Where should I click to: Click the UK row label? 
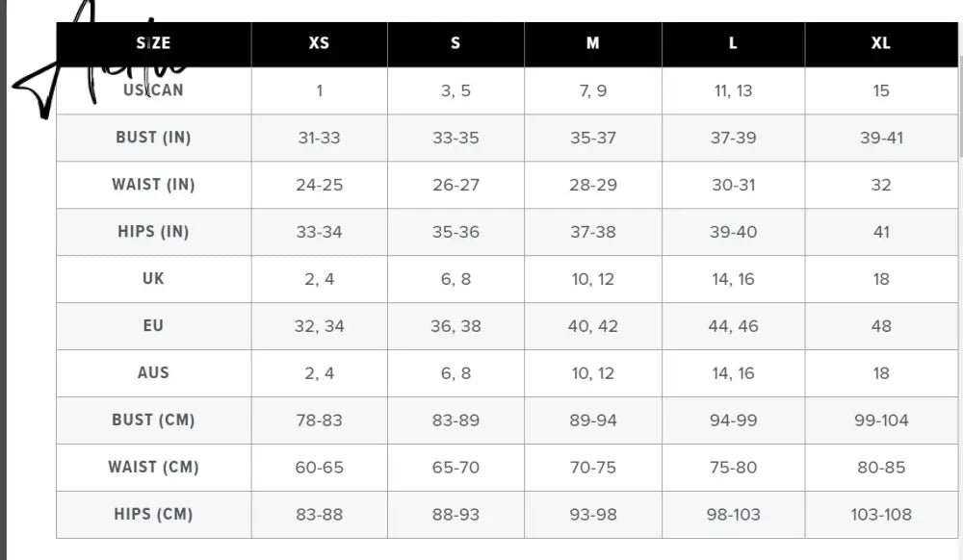point(153,278)
